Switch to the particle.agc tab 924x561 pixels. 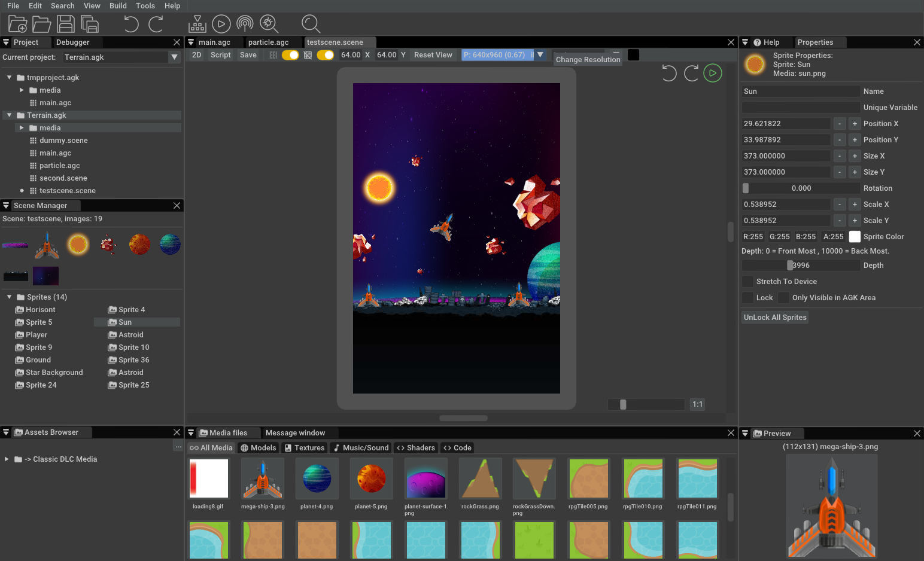coord(269,42)
